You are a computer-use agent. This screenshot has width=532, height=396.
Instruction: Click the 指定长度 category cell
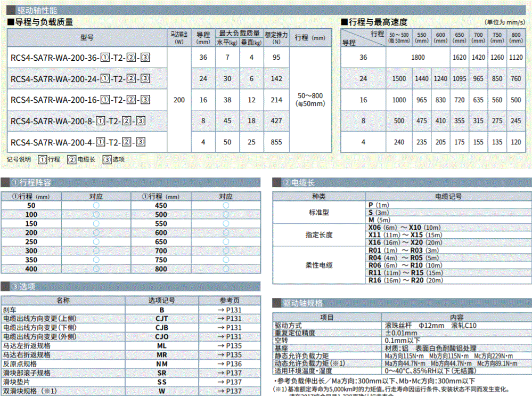pos(319,235)
